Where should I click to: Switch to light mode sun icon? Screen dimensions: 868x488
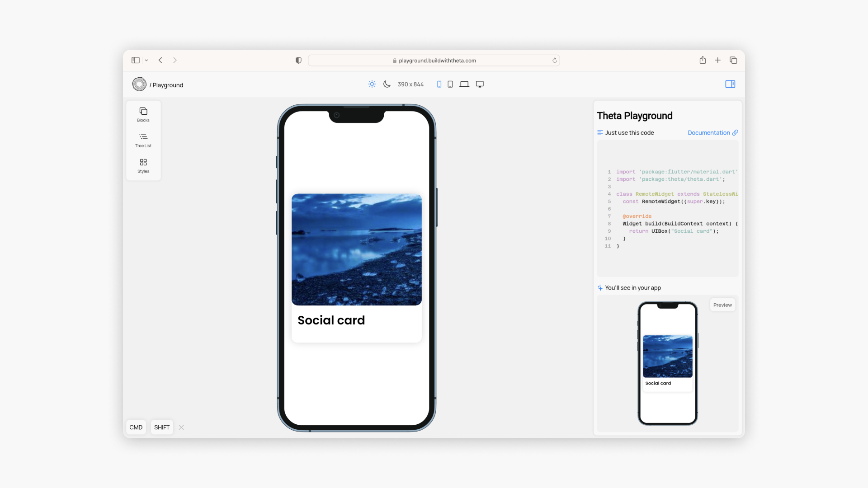point(372,84)
